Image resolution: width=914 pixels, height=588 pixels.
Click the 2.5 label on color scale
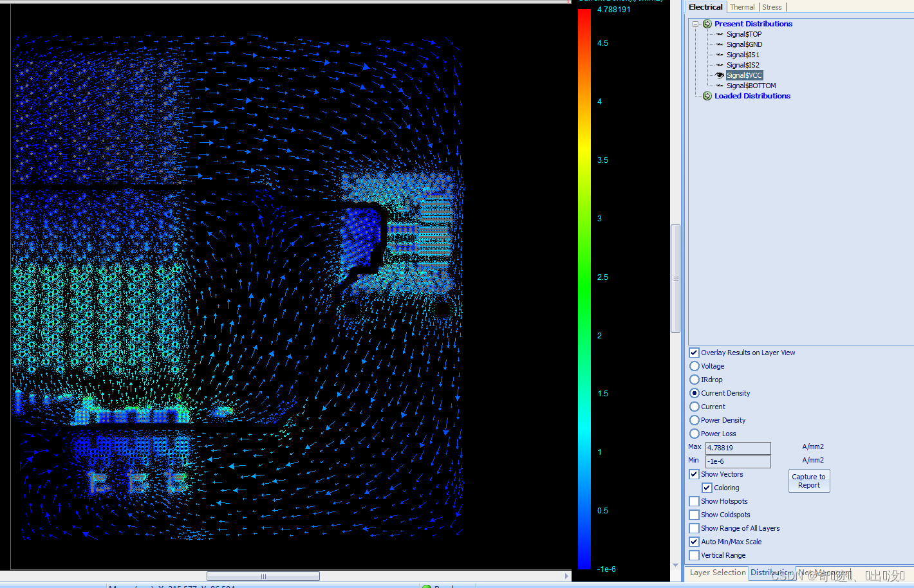(x=602, y=277)
